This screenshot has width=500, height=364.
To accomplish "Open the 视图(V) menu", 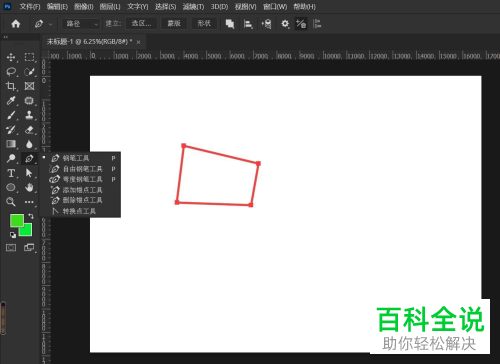I will coord(246,7).
